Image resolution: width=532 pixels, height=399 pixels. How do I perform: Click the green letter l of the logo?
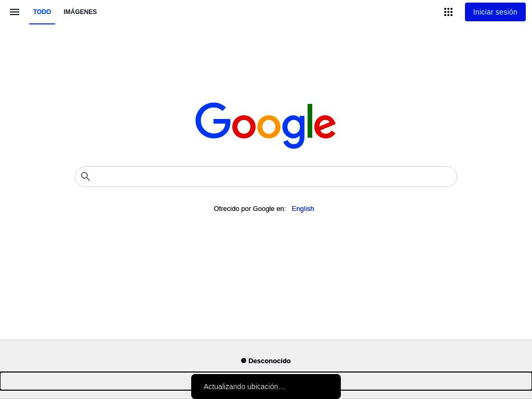pyautogui.click(x=310, y=121)
